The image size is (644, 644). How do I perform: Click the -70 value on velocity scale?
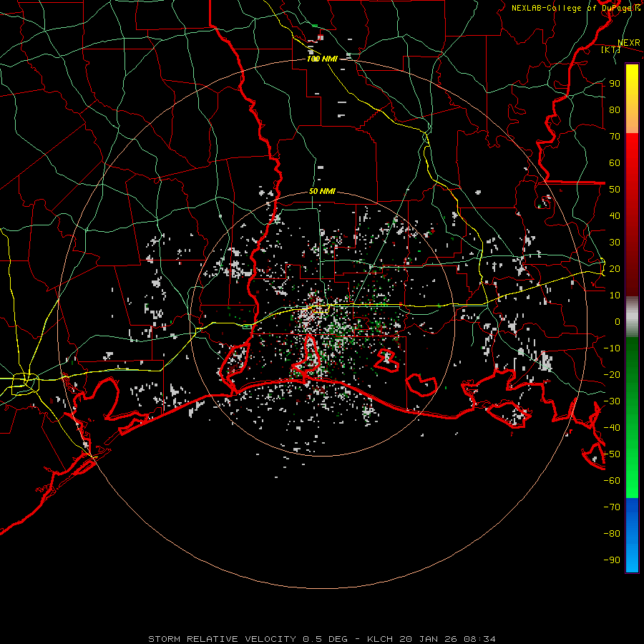tap(612, 507)
